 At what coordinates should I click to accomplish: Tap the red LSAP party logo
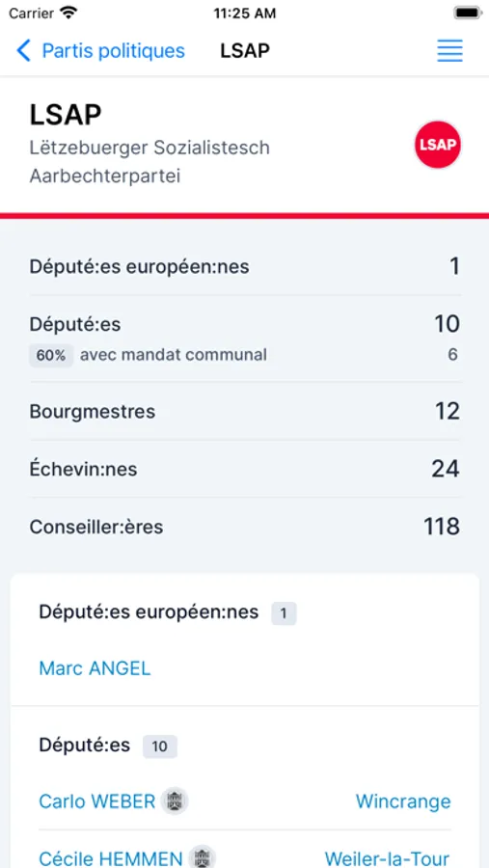[438, 145]
